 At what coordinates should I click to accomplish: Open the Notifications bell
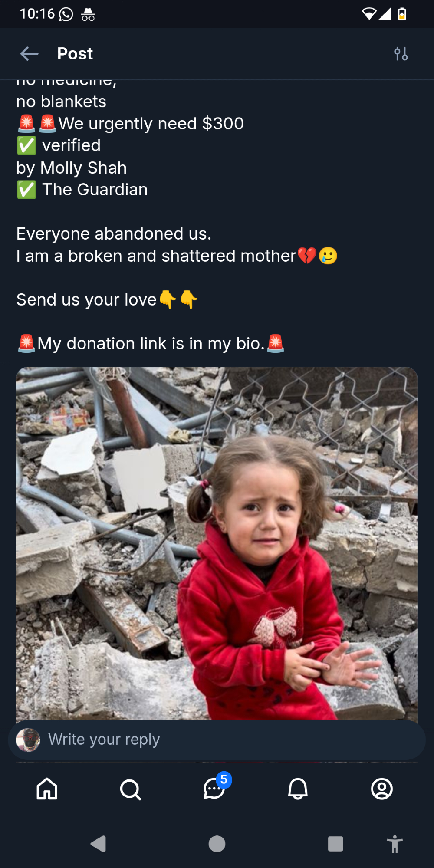tap(298, 789)
